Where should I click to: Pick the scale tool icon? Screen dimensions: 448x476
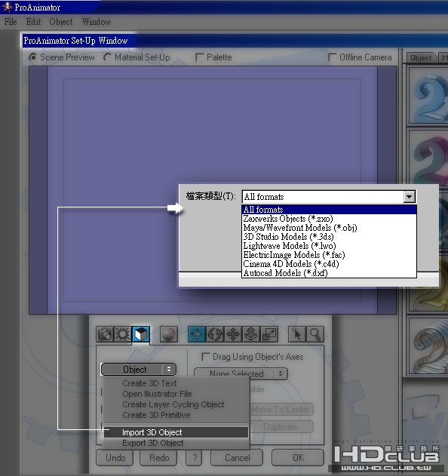tap(269, 334)
